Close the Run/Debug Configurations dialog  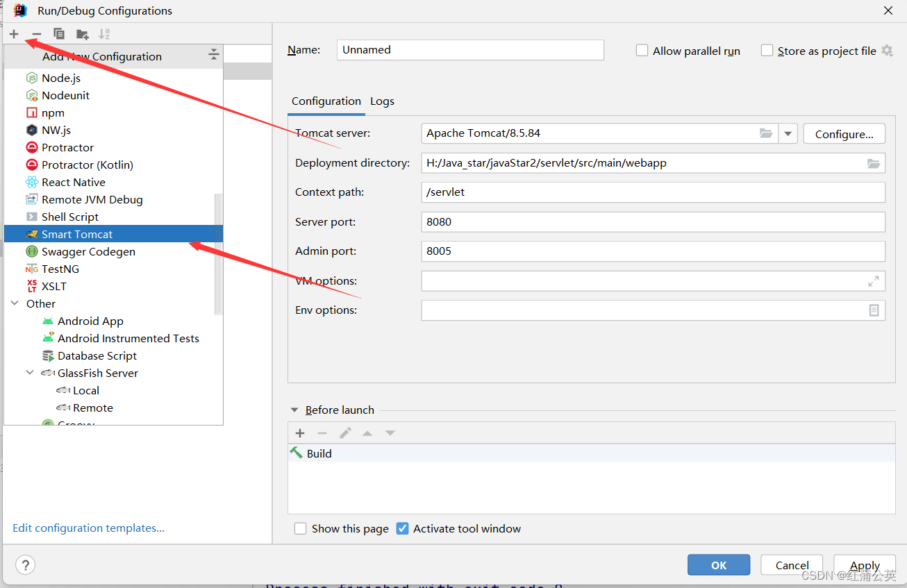(888, 10)
